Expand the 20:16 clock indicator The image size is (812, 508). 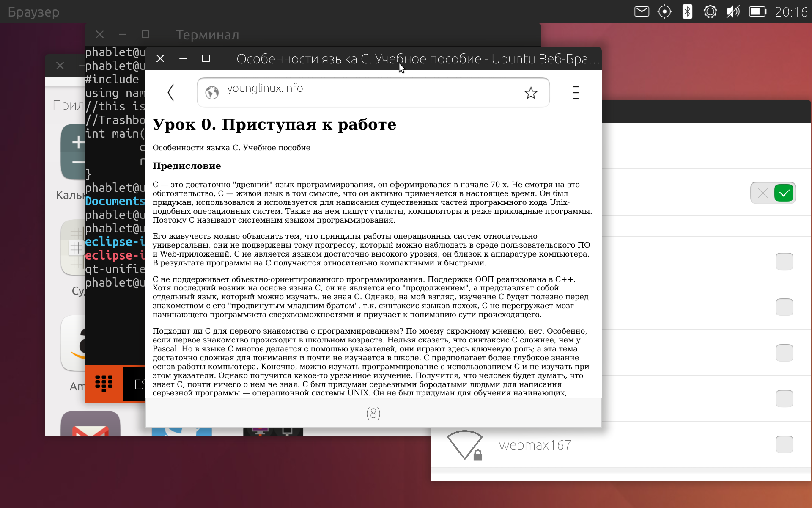click(x=791, y=12)
